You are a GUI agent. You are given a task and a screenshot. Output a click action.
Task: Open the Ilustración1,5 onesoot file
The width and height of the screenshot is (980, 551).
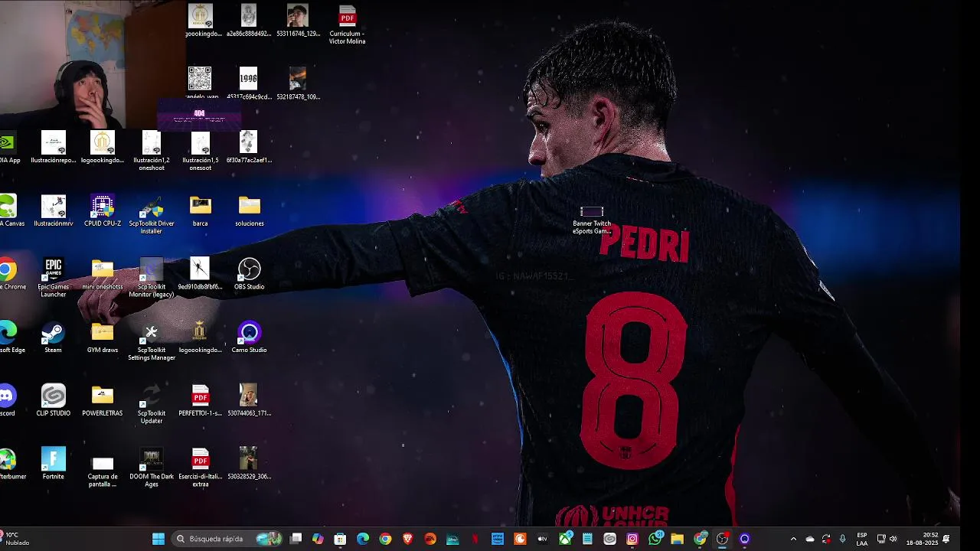point(200,152)
